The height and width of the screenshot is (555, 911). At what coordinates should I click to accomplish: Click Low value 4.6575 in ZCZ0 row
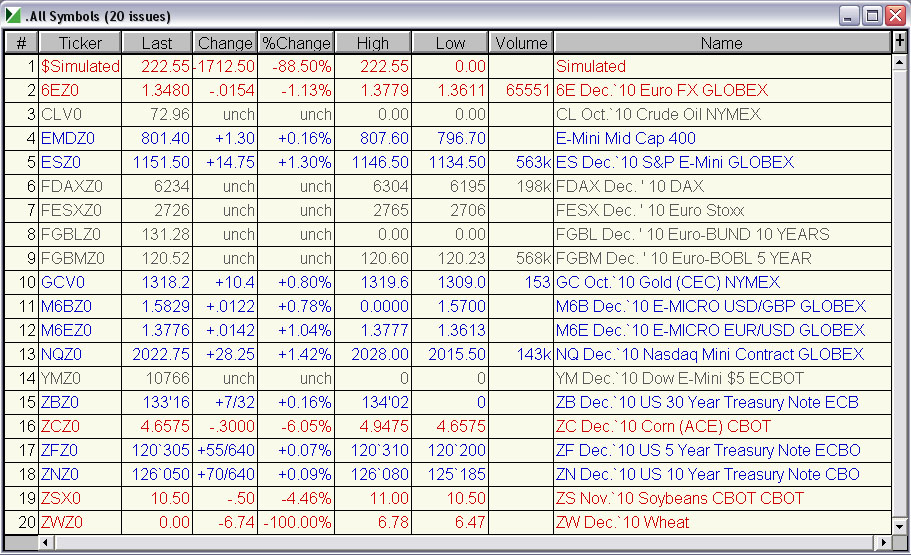(x=461, y=427)
